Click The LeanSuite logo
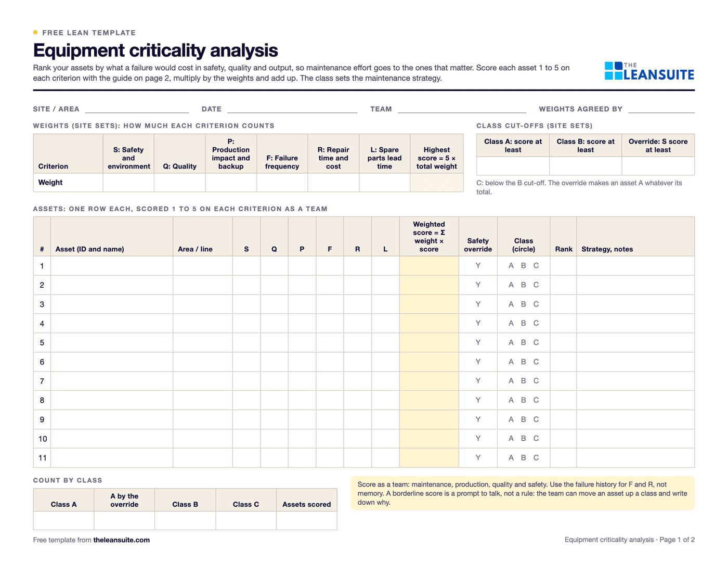Viewport: 728px width, 563px height. [649, 71]
